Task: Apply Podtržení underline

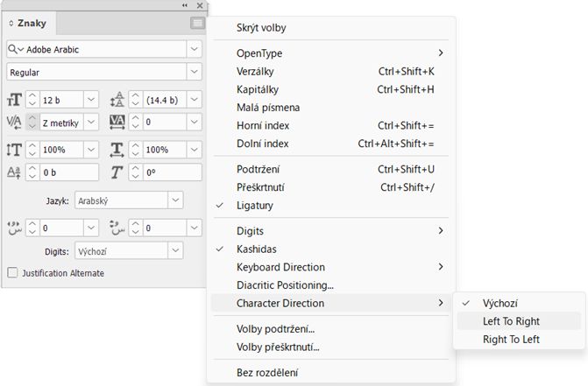Action: point(330,169)
